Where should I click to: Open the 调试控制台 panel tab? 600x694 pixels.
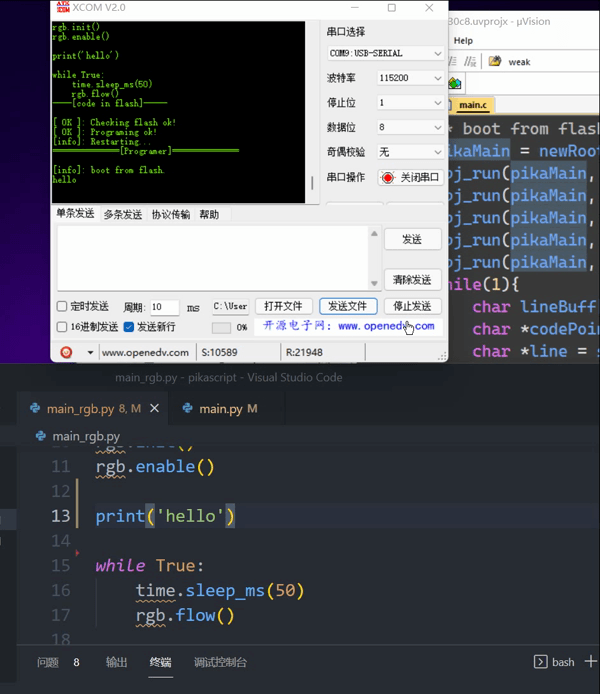point(220,662)
